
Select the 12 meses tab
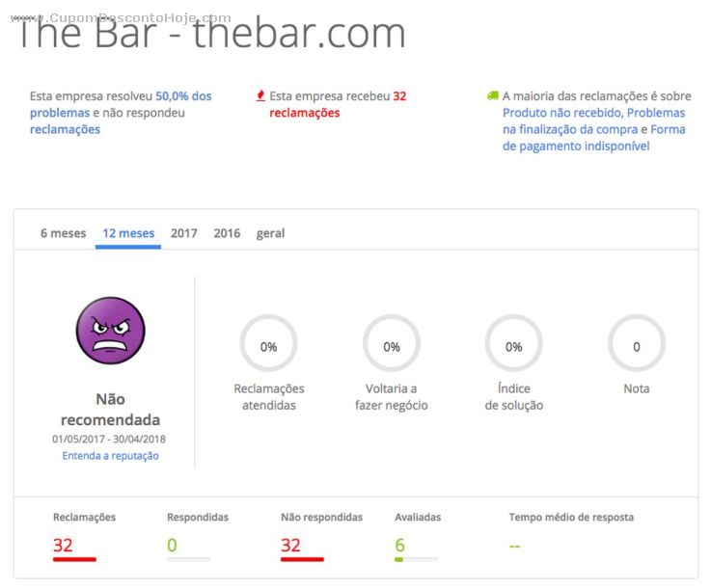(128, 233)
